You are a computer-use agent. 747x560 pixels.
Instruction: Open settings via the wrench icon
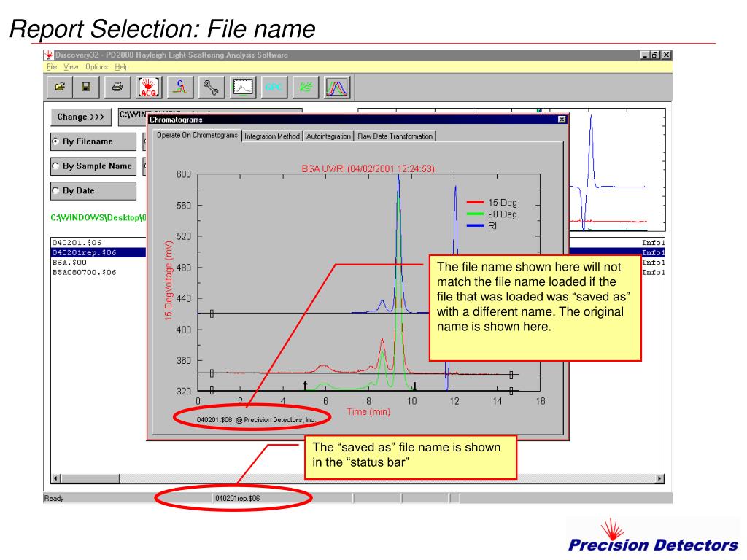pyautogui.click(x=211, y=87)
